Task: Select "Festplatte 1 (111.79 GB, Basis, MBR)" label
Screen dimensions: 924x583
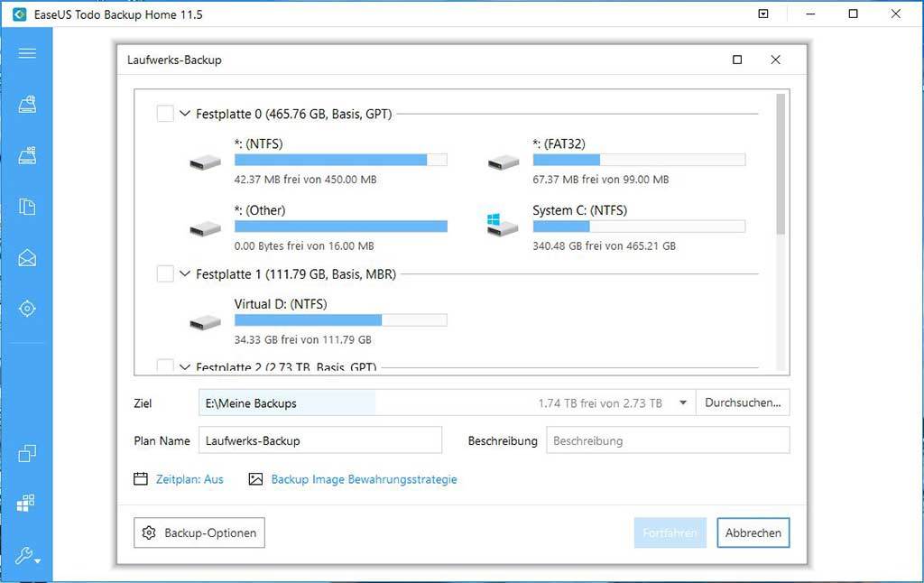Action: [x=296, y=274]
